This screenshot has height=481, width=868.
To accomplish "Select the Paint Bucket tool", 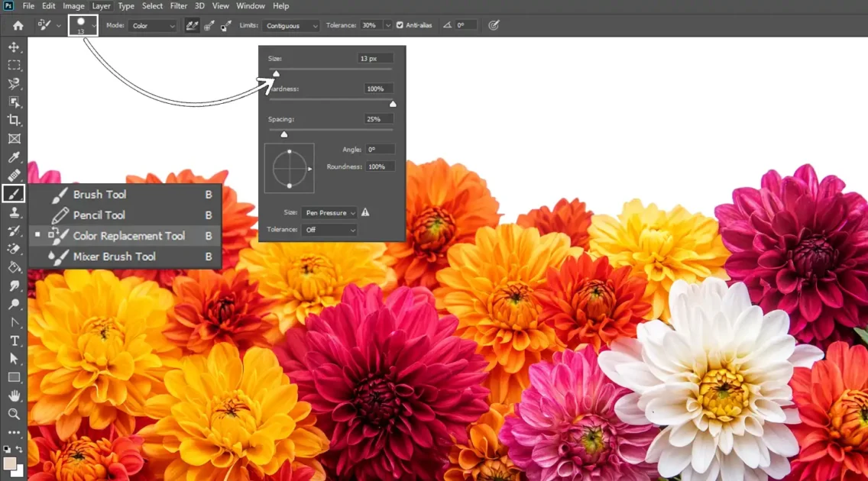I will tap(14, 267).
